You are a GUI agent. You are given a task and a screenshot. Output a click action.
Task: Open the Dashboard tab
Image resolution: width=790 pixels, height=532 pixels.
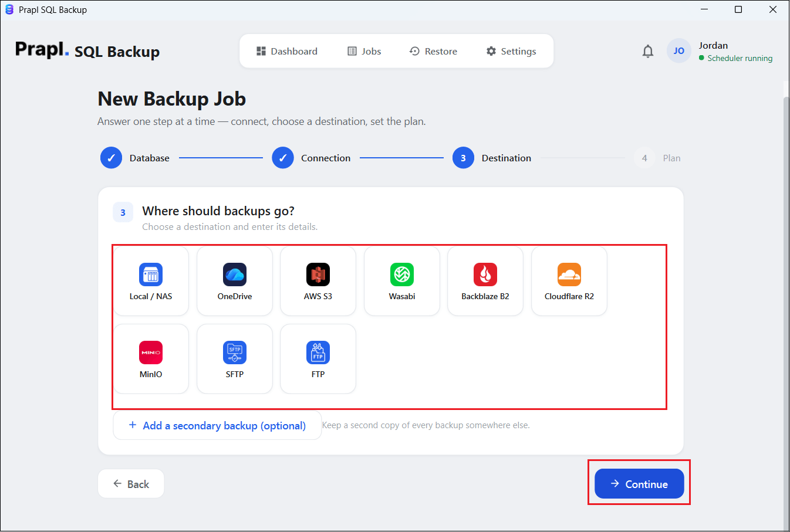287,51
